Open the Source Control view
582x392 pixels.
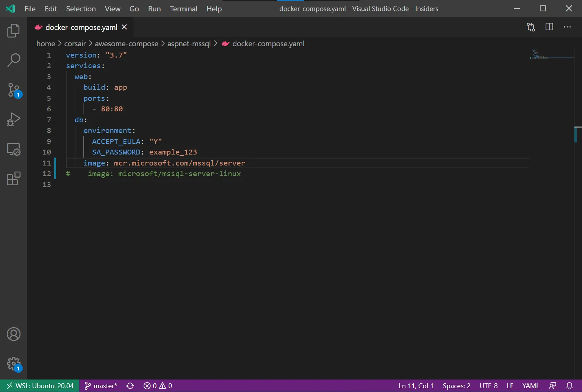[x=14, y=90]
